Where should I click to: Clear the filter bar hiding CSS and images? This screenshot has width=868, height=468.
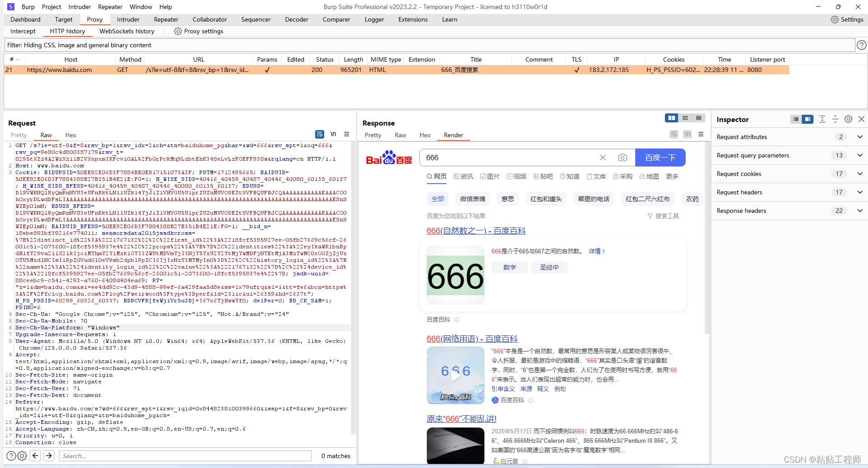428,45
